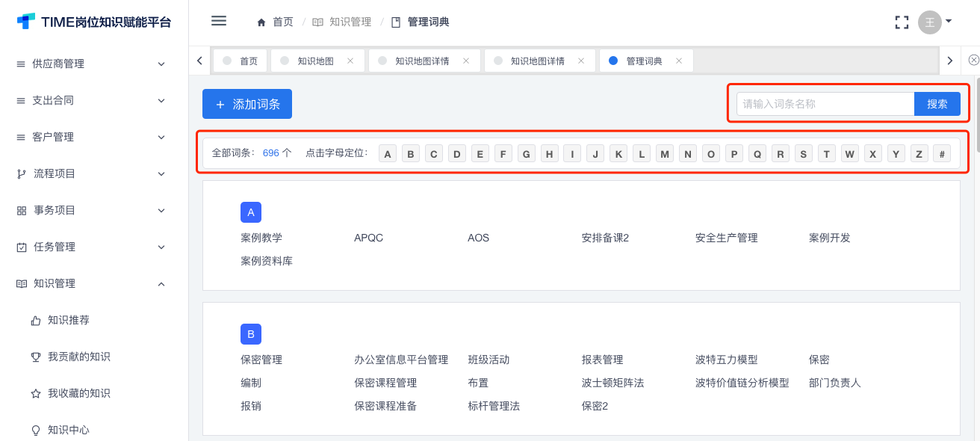The width and height of the screenshot is (980, 441).
Task: Open the 案例资料库 entry
Action: click(x=267, y=261)
